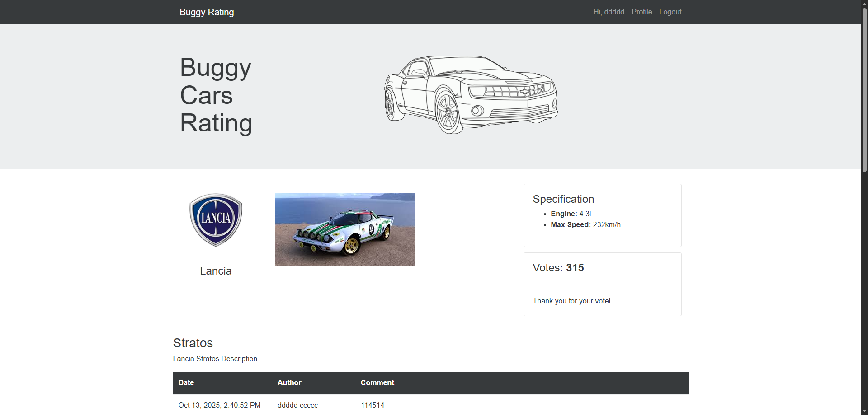Click the Camaro outline illustration in banner
This screenshot has height=415, width=868.
471,94
